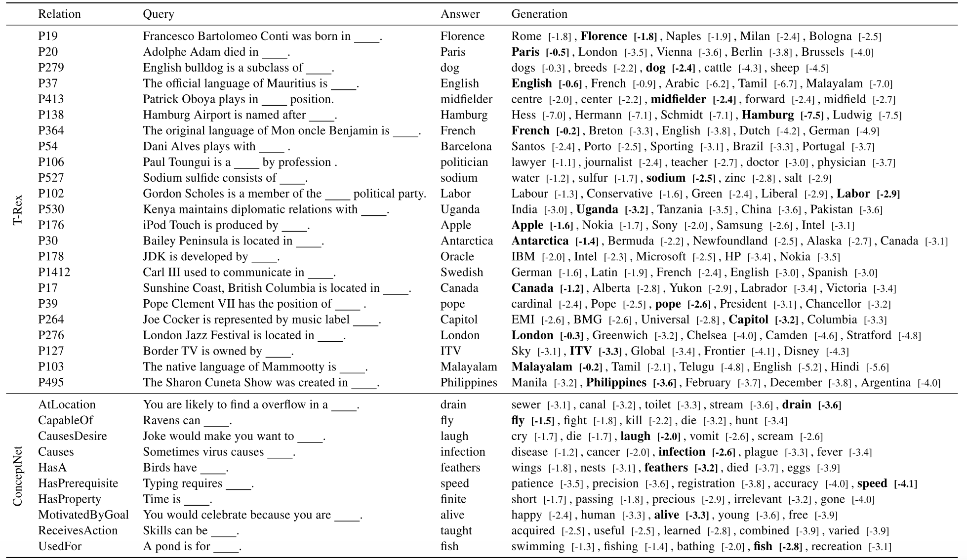Click generation 'Santos' in the P54 row
The width and height of the screenshot is (967, 560).
[528, 147]
